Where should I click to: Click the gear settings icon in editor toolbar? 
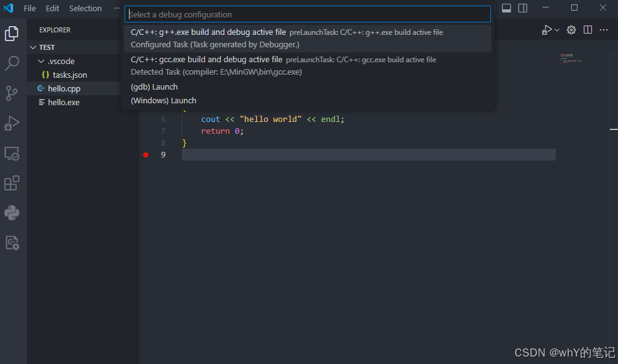click(571, 30)
